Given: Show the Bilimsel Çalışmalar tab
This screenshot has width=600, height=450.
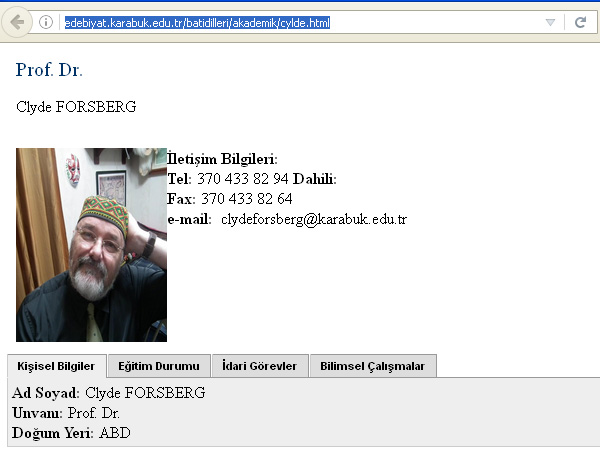Looking at the screenshot, I should pos(372,366).
